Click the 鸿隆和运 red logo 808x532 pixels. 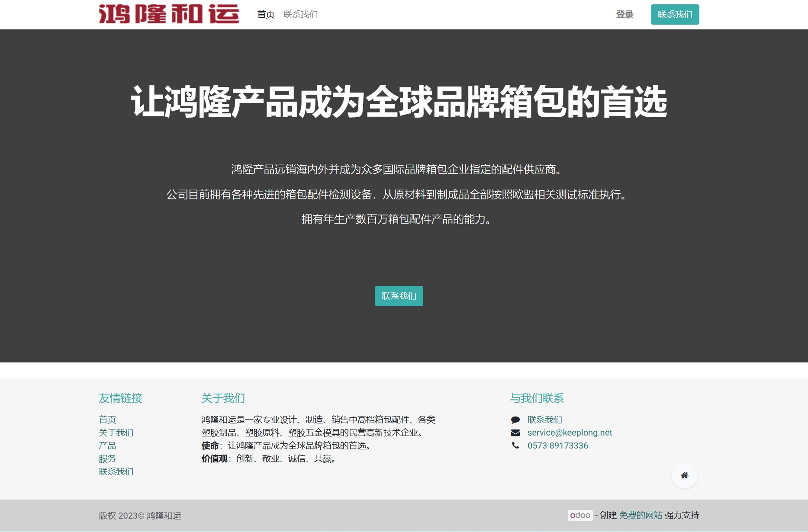[169, 14]
